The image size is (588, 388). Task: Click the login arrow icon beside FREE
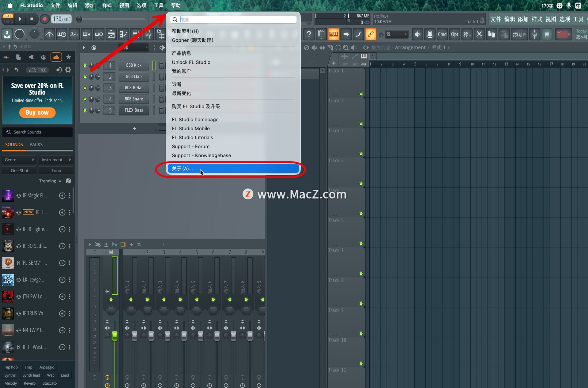[x=59, y=70]
